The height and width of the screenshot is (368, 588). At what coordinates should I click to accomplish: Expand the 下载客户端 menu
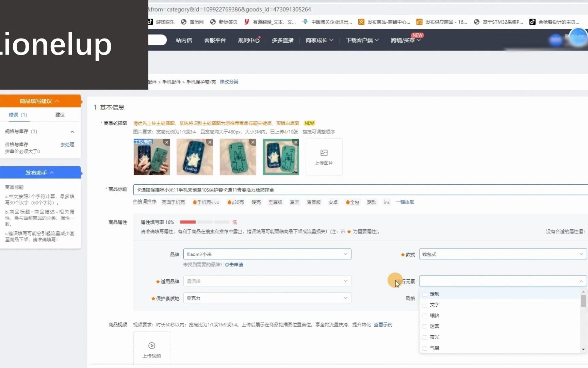362,40
